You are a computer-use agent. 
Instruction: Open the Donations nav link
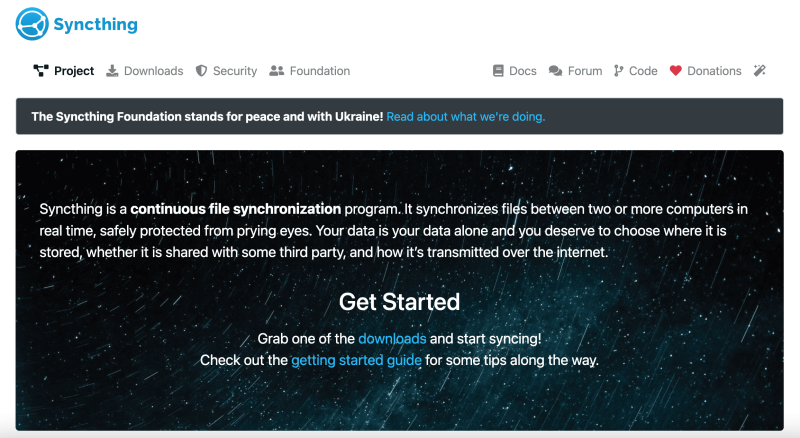tap(714, 71)
